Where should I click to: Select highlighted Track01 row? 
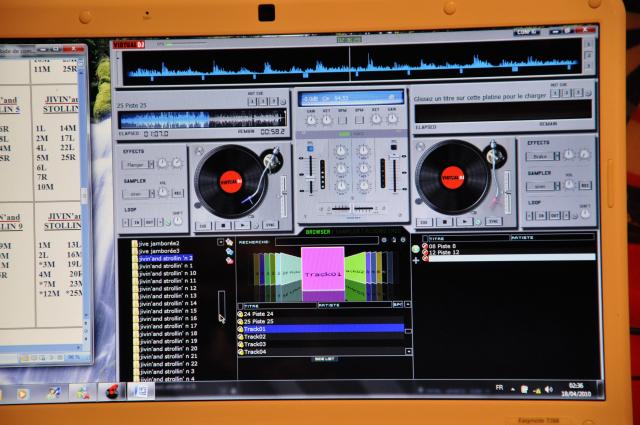click(320, 329)
